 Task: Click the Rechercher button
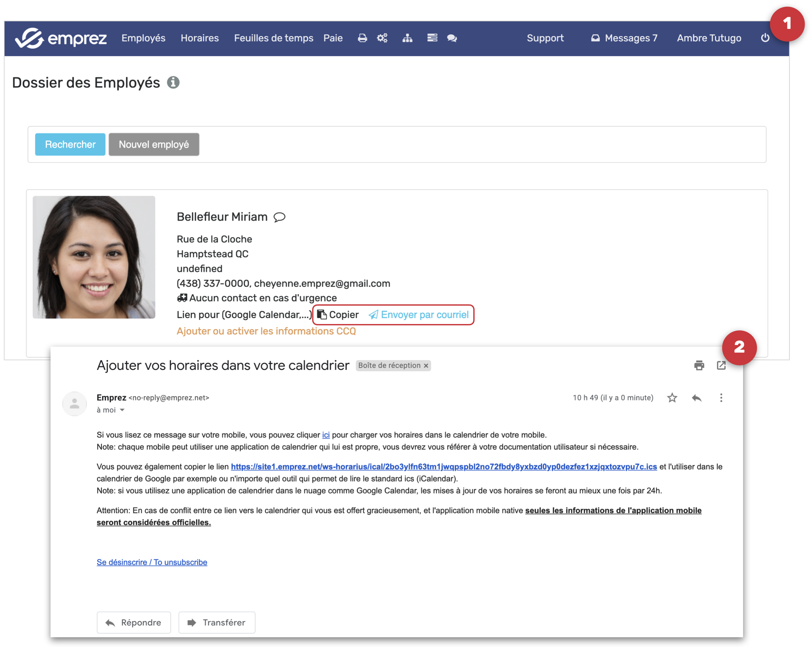point(70,144)
